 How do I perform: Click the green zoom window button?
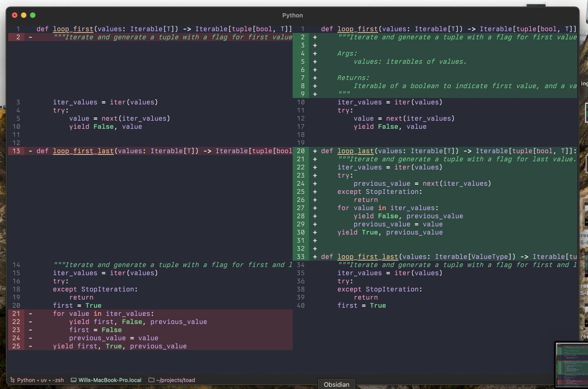pyautogui.click(x=33, y=15)
